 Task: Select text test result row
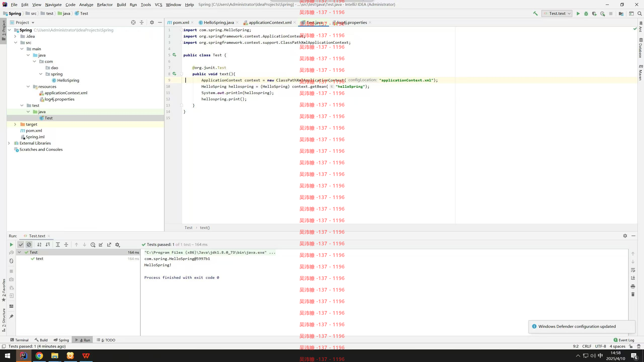click(x=78, y=258)
